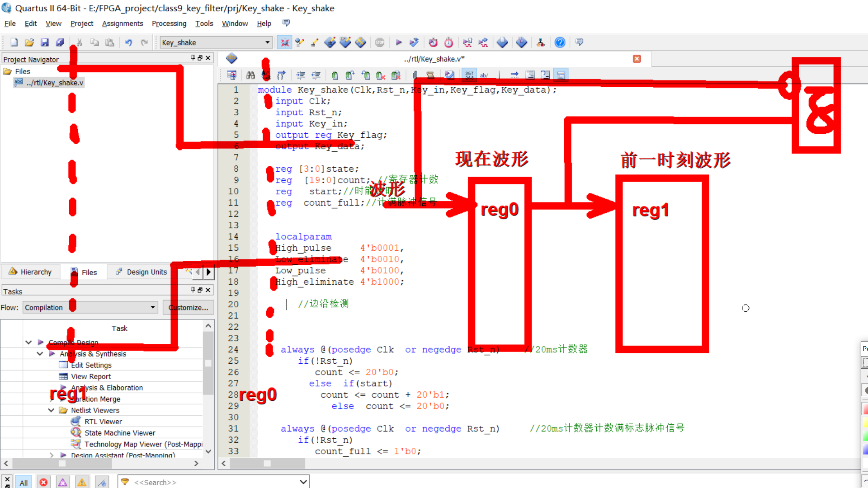This screenshot has width=868, height=488.
Task: Increase indent in the editor toolbar
Action: click(x=301, y=75)
